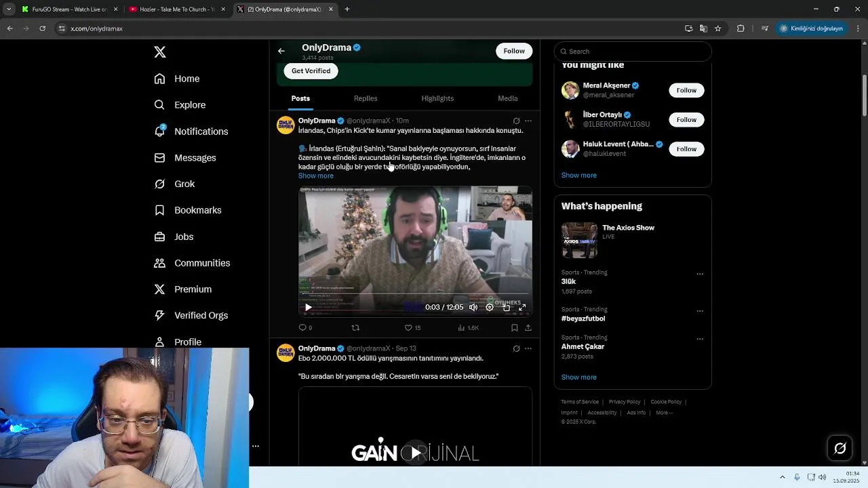Follow Haluk Levent
This screenshot has height=488, width=868.
pos(686,149)
